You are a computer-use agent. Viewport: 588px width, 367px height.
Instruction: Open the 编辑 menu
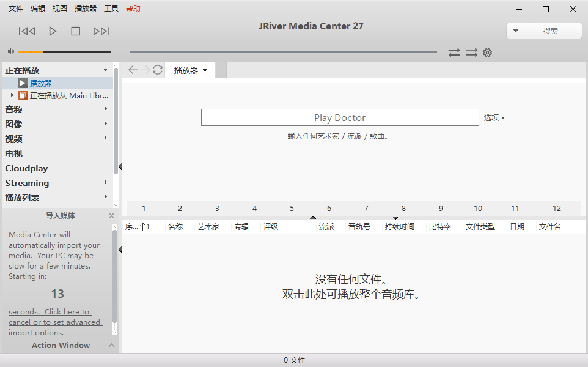(x=37, y=8)
